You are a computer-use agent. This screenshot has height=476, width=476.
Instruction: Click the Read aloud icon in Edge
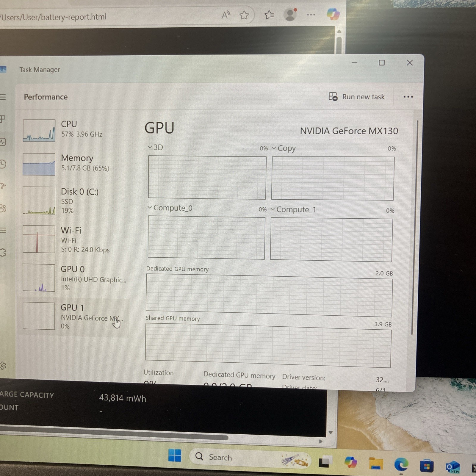[x=226, y=15]
